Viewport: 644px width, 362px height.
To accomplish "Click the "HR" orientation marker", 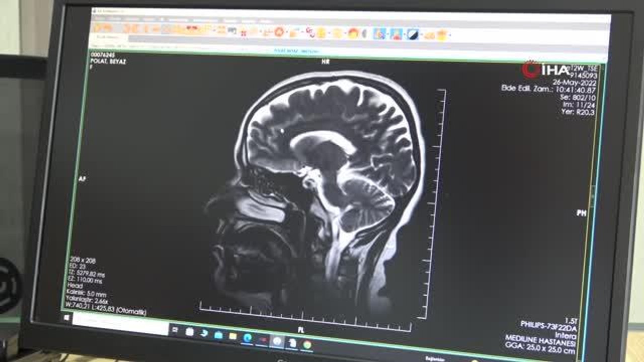I will click(325, 62).
